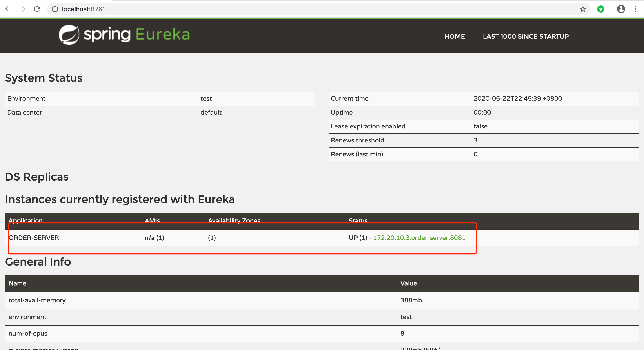Open the browser three-dot menu
The image size is (644, 350).
[x=635, y=9]
